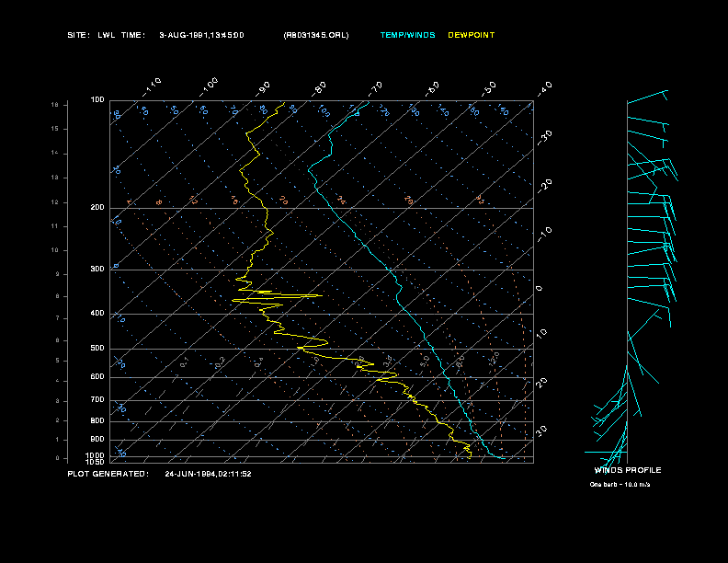
Task: Click the -20 temperature label on right edge
Action: pyautogui.click(x=544, y=186)
